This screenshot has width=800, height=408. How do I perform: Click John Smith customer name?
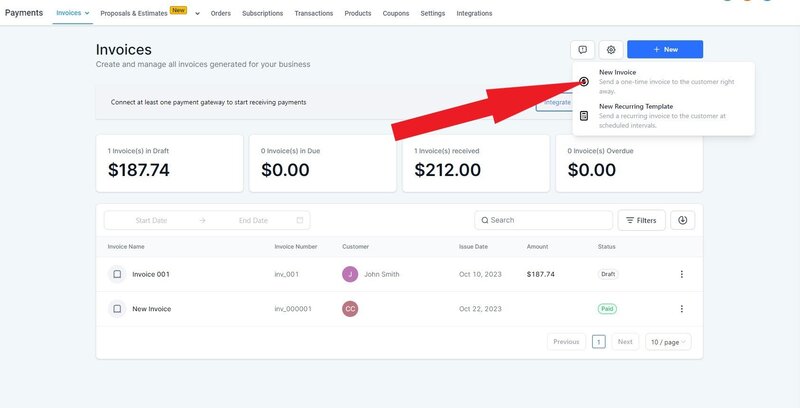[382, 274]
